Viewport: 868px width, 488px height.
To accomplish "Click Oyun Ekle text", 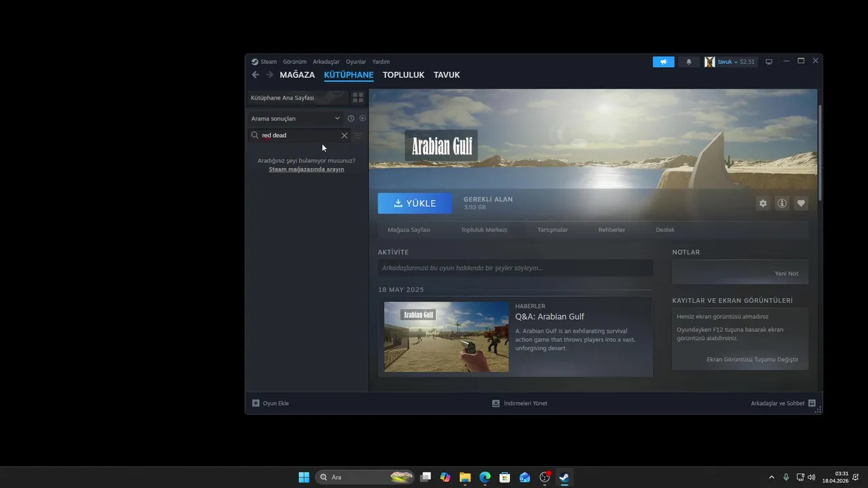I will pos(276,403).
